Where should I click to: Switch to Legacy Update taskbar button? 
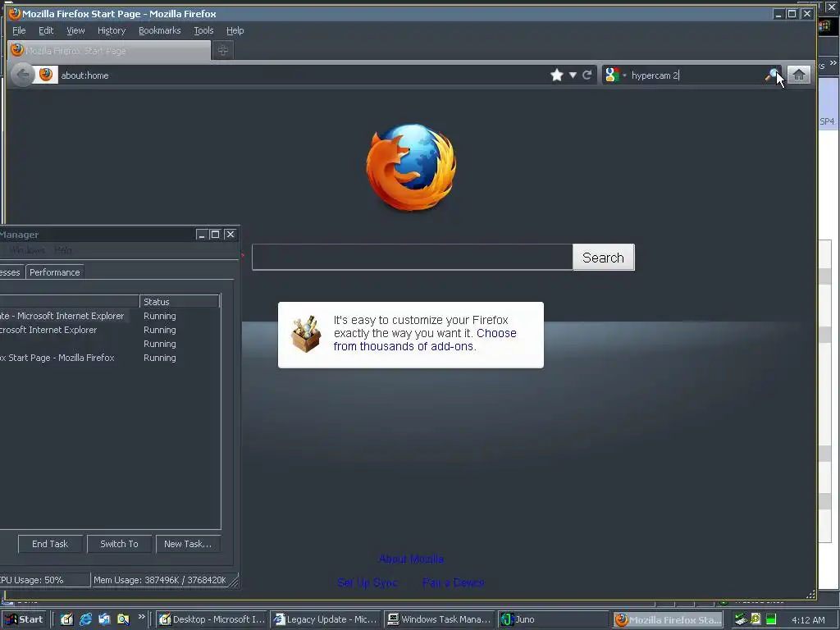pyautogui.click(x=325, y=619)
